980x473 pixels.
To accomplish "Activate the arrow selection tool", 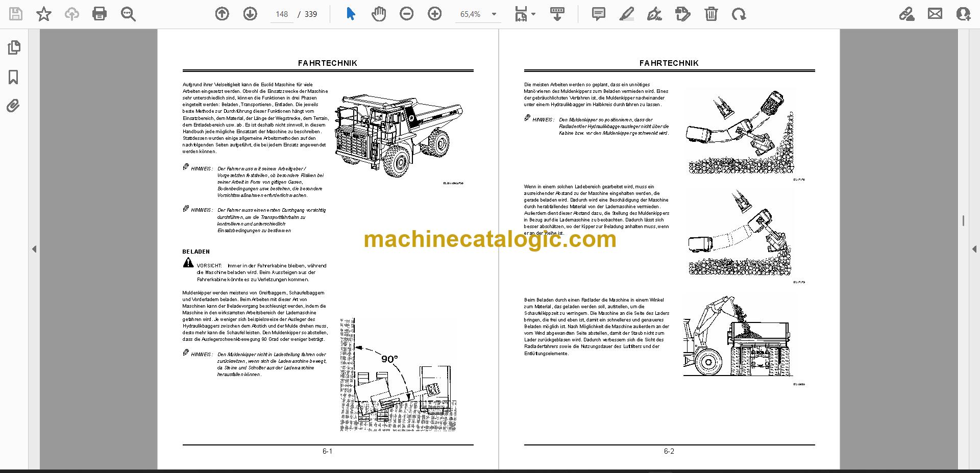I will tap(351, 14).
